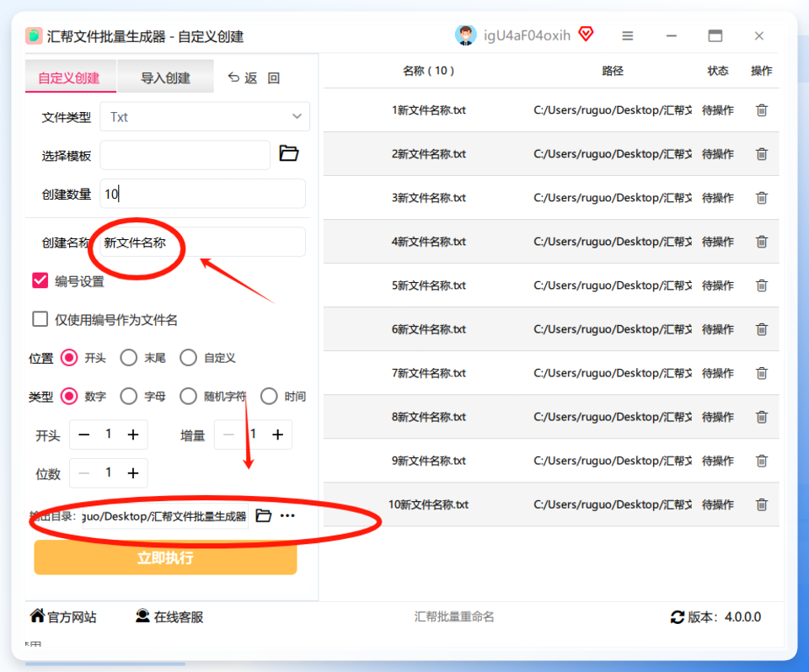809x672 pixels.
Task: Click 汇帮批量重命名 link
Action: (x=454, y=616)
